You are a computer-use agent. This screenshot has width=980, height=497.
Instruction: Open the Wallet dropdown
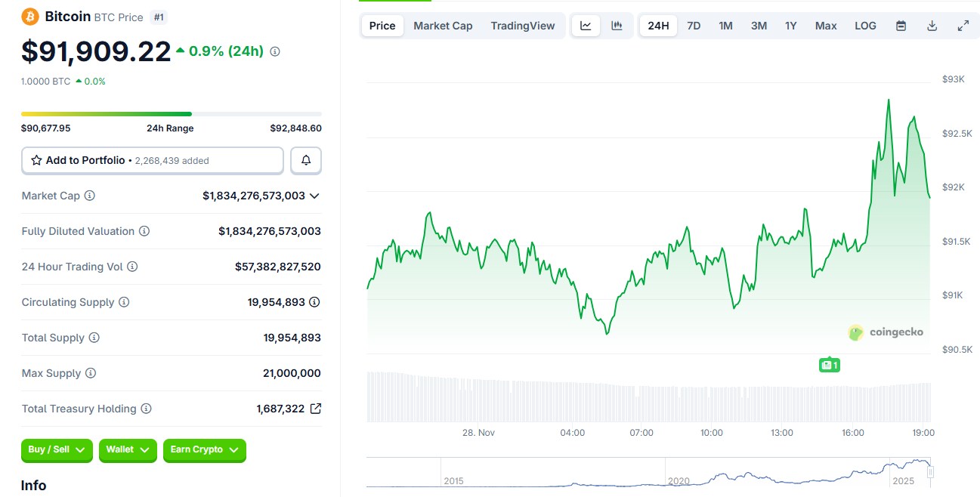pyautogui.click(x=127, y=449)
